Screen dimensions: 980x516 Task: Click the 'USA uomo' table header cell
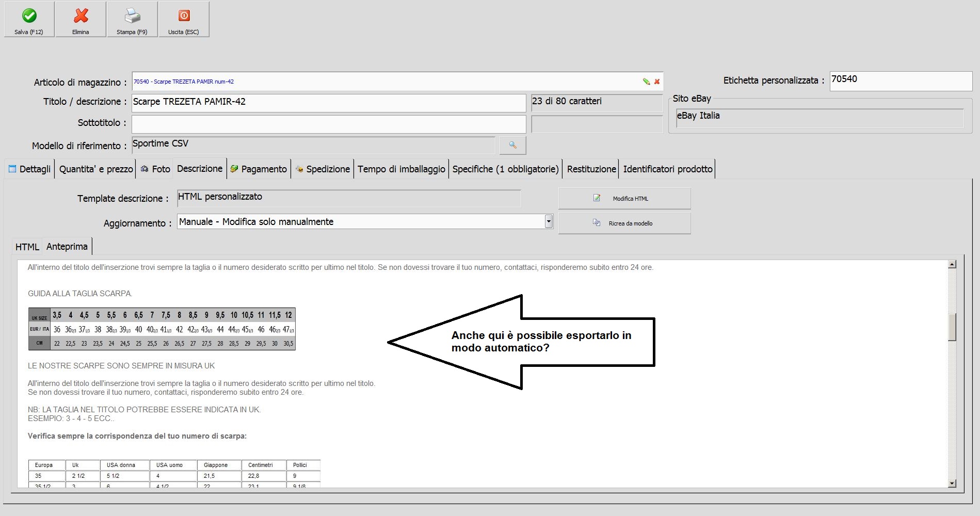[x=173, y=465]
